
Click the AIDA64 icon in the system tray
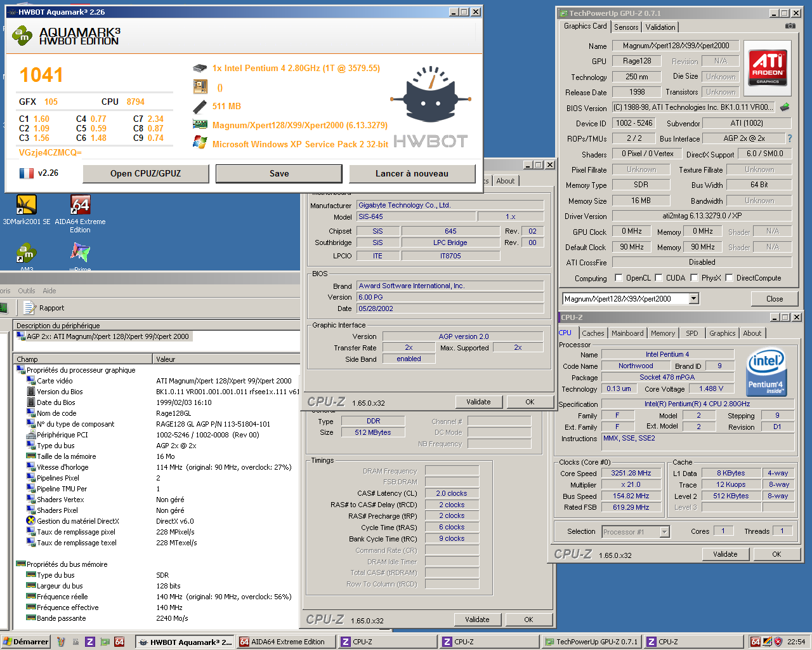(x=756, y=642)
